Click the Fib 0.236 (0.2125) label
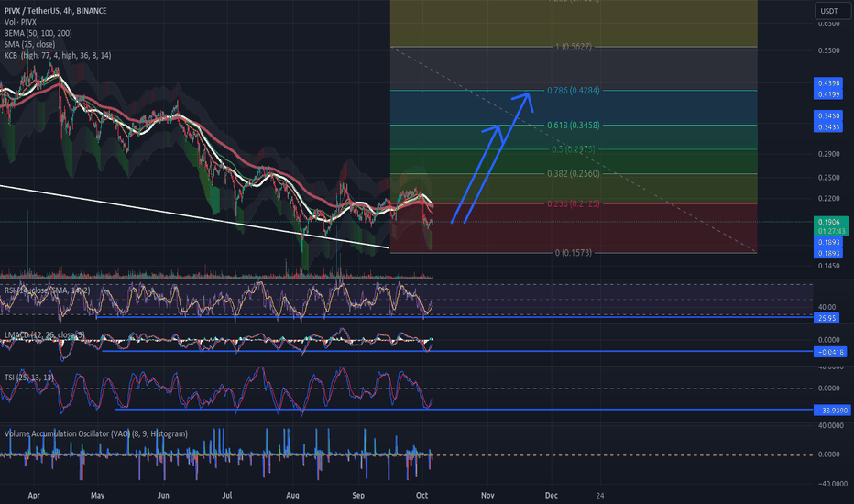 pos(573,203)
